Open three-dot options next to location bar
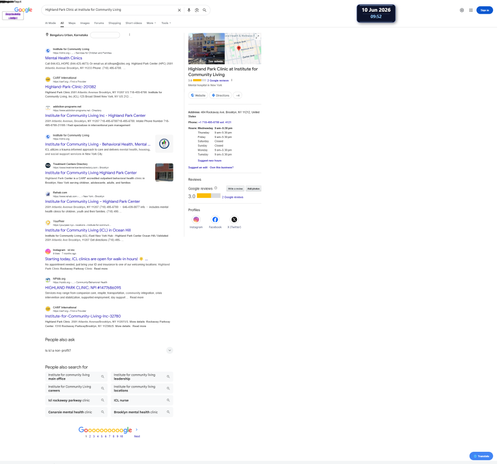 pos(129,35)
